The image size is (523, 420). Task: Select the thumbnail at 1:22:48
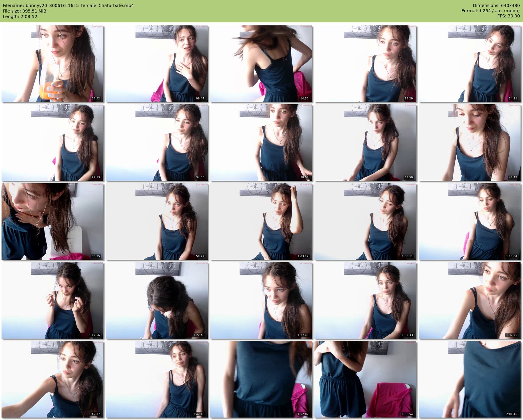click(157, 300)
